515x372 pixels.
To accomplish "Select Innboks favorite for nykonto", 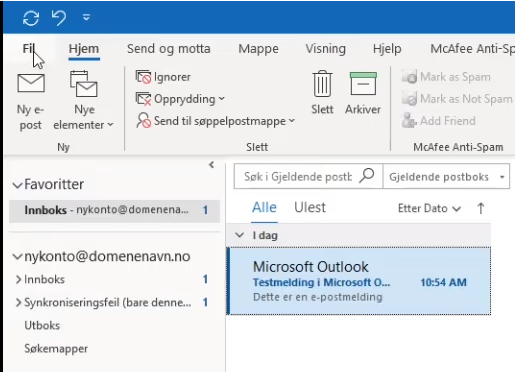I will click(x=114, y=210).
